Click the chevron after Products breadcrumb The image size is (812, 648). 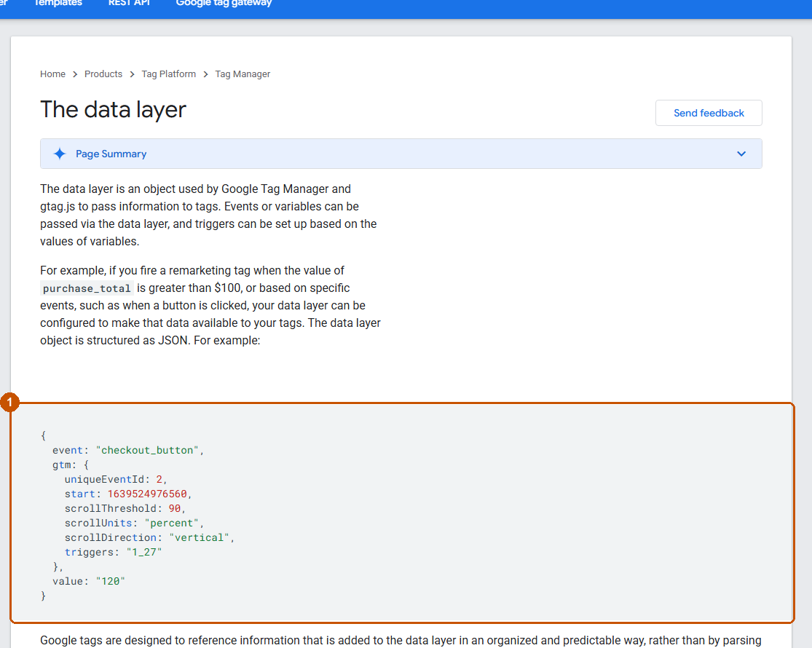(x=132, y=74)
